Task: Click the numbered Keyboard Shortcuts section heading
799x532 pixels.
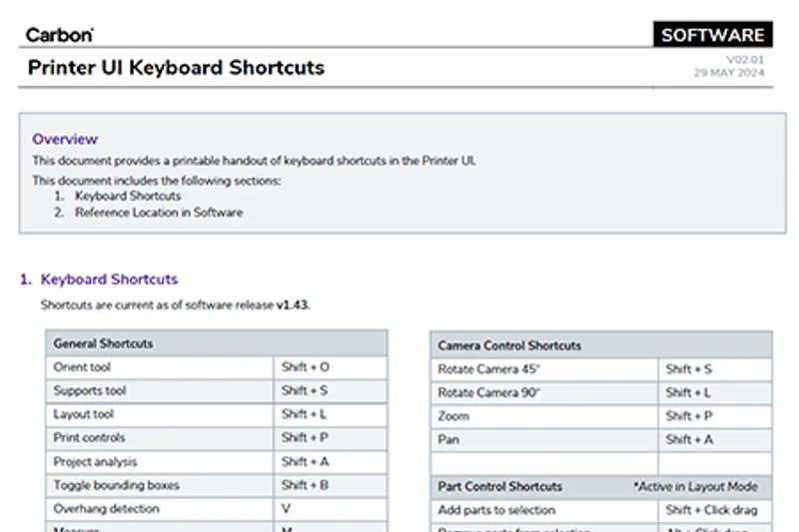Action: pos(109,279)
